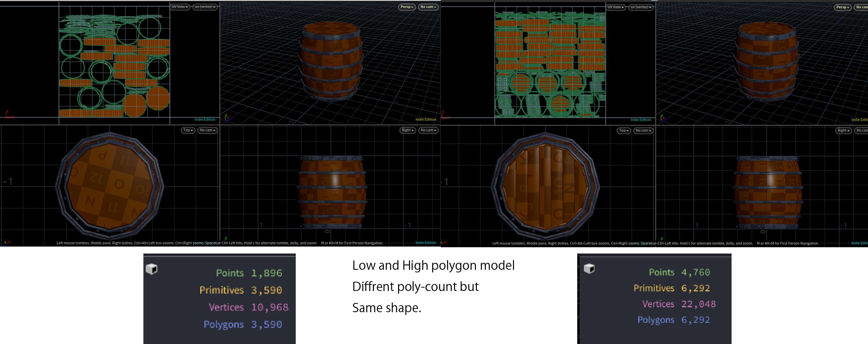Image resolution: width=868 pixels, height=344 pixels.
Task: Click the UV layout in the left screenshot's UV view
Action: coord(114,65)
